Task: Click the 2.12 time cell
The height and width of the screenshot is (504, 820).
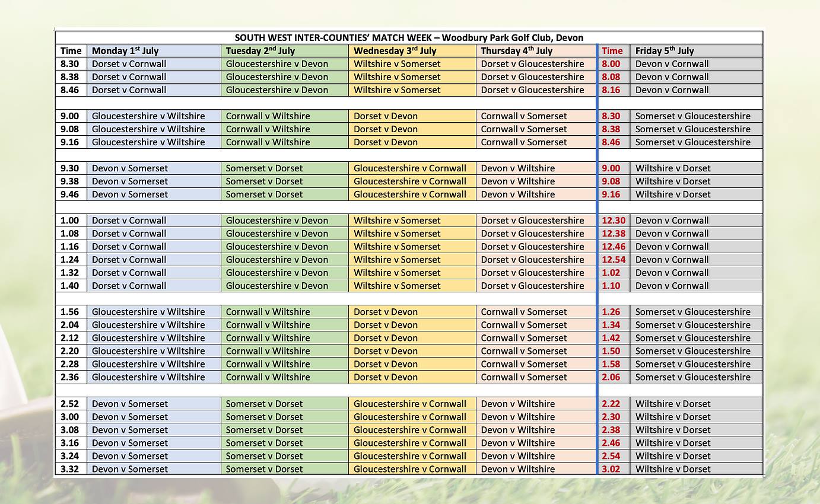Action: point(71,337)
